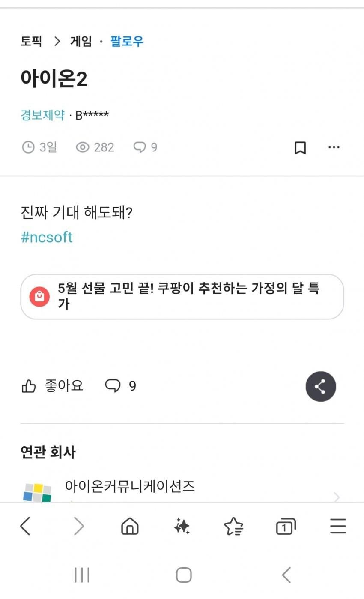Tap the Android recent apps button
Screen dimensions: 364x599
click(82, 575)
